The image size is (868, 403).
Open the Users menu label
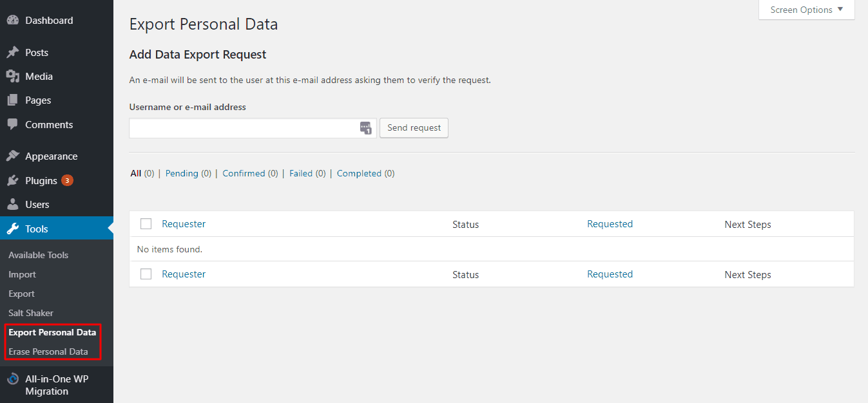point(37,205)
